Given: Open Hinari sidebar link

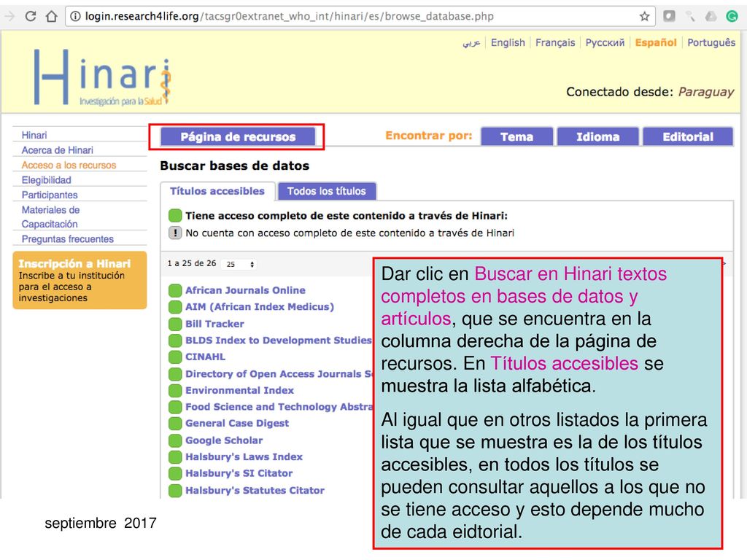Looking at the screenshot, I should coord(34,135).
